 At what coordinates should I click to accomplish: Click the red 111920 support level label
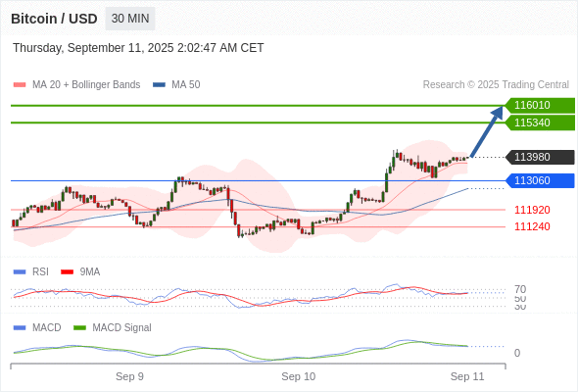[532, 210]
